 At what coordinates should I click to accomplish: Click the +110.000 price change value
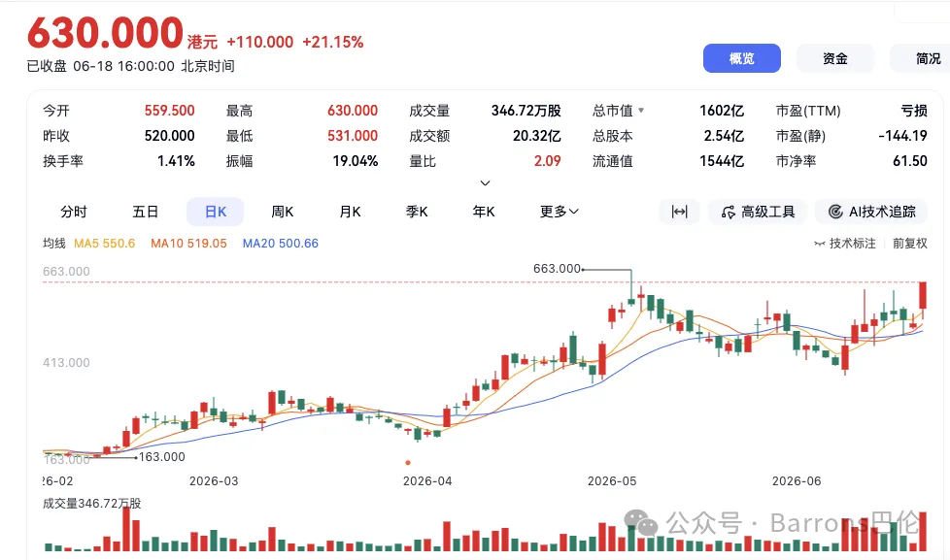(260, 42)
